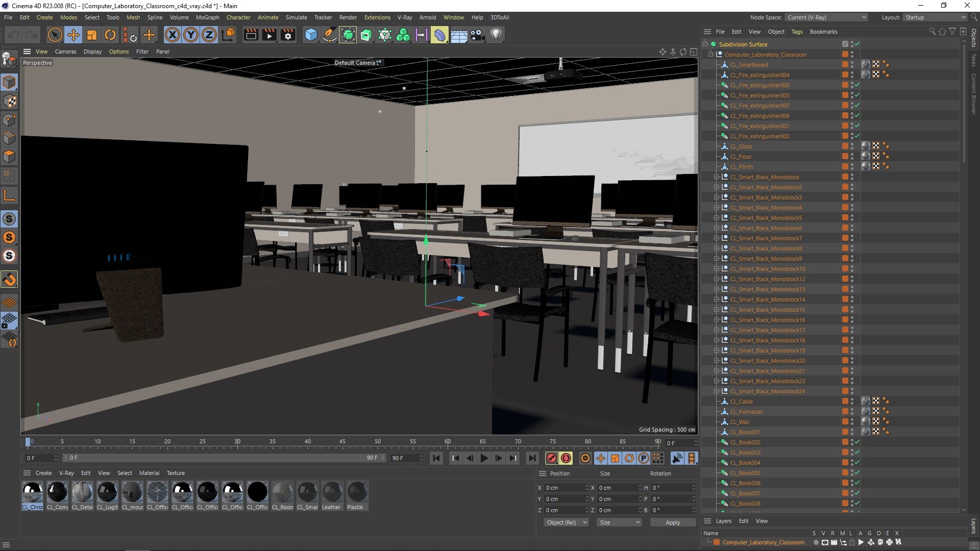Select the Rotate tool icon
This screenshot has width=980, height=551.
(110, 35)
